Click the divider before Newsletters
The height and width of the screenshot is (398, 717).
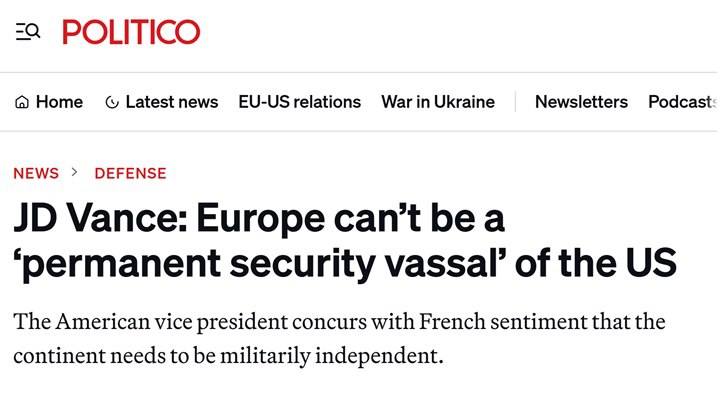[x=515, y=102]
